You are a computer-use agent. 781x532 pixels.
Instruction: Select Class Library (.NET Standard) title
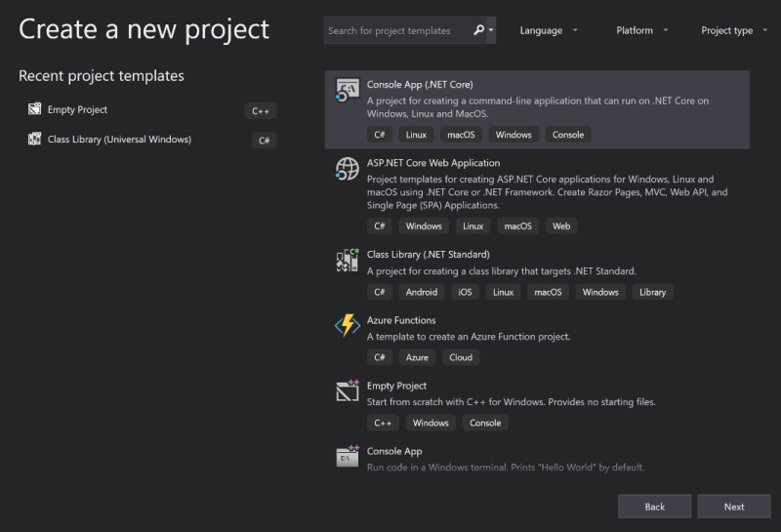(x=429, y=255)
